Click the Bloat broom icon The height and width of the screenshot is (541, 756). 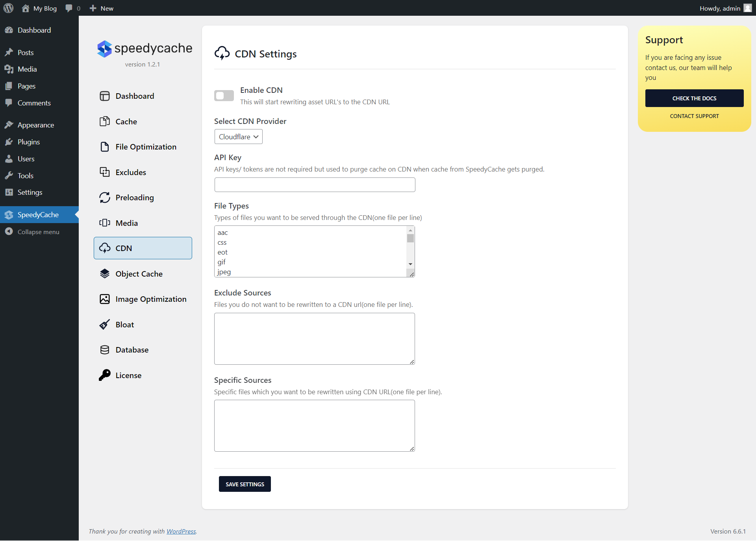tap(104, 325)
